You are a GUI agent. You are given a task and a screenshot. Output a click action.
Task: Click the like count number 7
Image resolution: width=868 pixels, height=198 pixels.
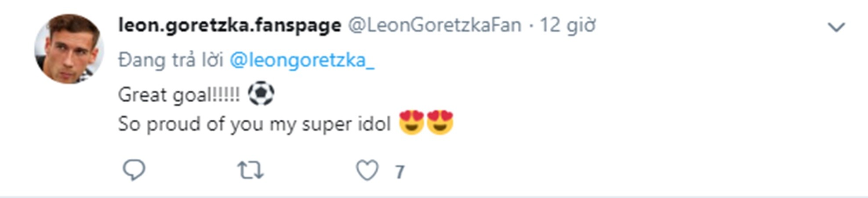(399, 172)
